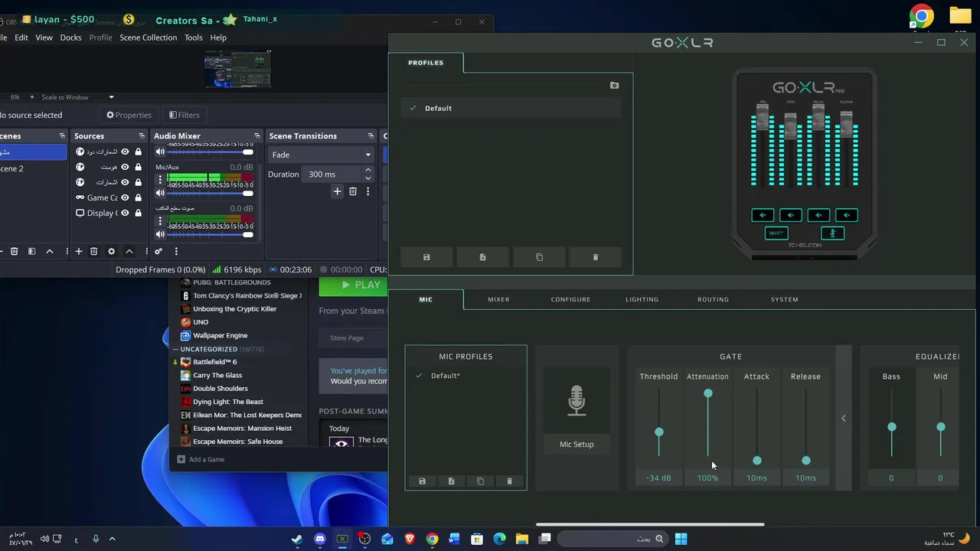Screen dimensions: 980x551
Task: Move source up with arrow in OBS Sources
Action: tap(129, 251)
